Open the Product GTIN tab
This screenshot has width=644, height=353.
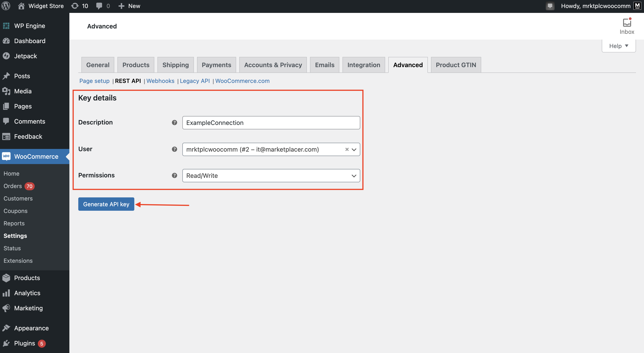coord(456,65)
